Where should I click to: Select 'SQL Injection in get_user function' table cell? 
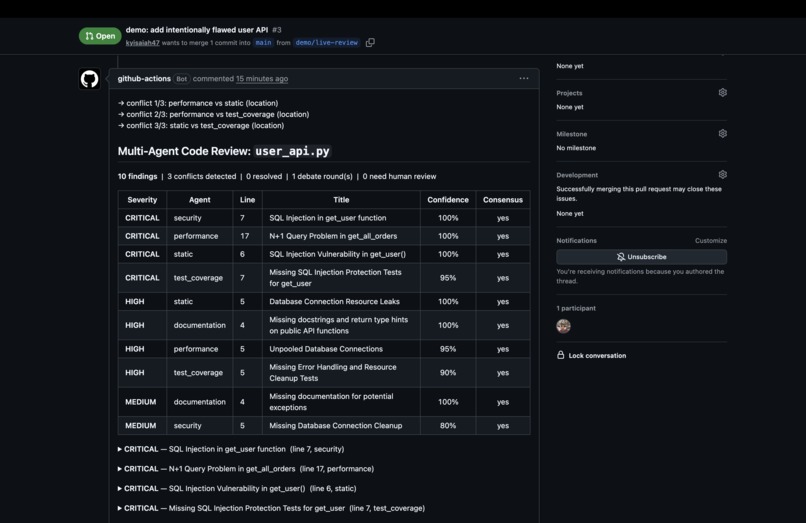click(341, 218)
